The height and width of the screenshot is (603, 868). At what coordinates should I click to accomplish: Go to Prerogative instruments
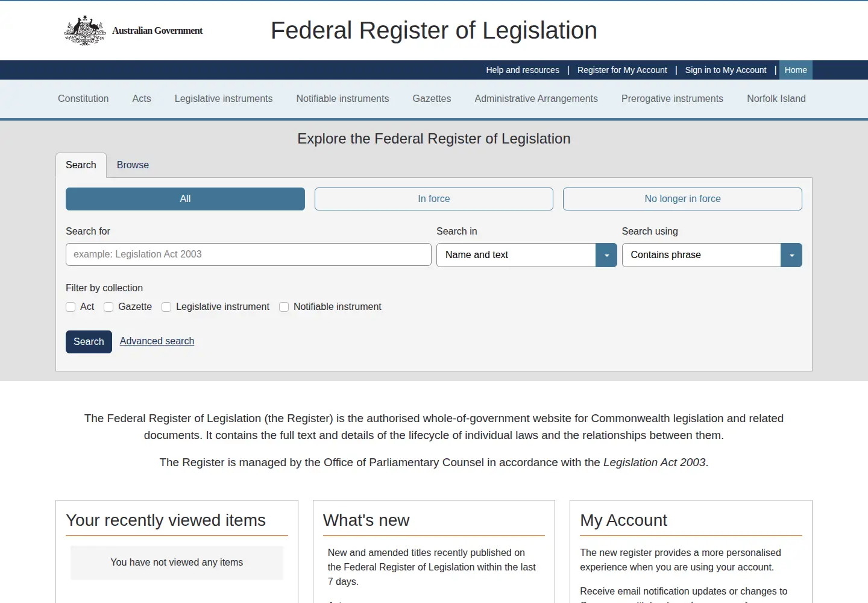coord(672,99)
